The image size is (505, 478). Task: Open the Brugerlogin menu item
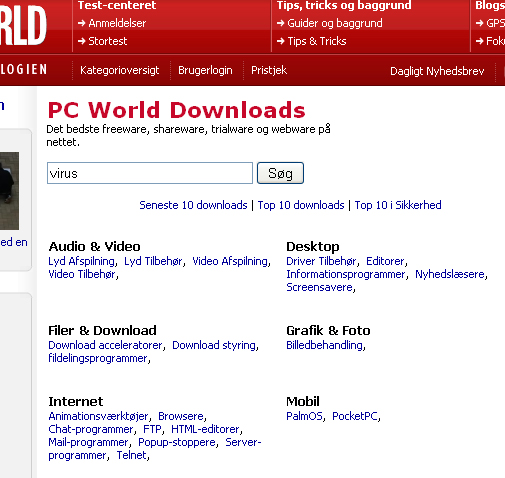(205, 70)
